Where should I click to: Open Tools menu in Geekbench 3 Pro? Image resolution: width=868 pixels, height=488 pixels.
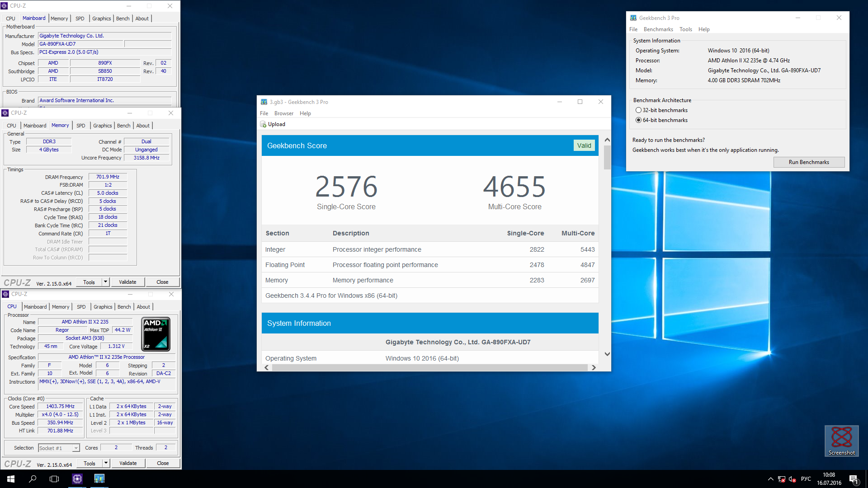point(686,29)
